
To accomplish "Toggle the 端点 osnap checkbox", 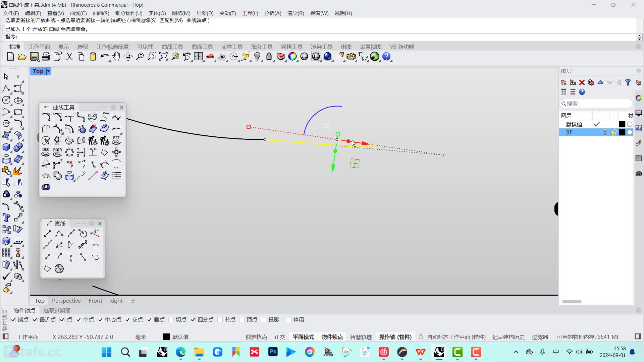I will (x=13, y=320).
